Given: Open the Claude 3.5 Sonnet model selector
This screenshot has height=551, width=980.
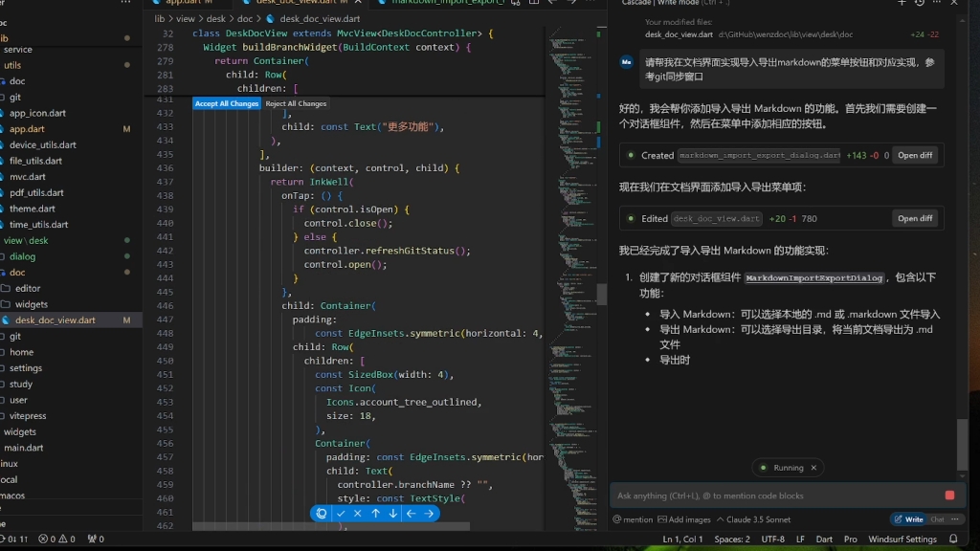Looking at the screenshot, I should click(754, 519).
